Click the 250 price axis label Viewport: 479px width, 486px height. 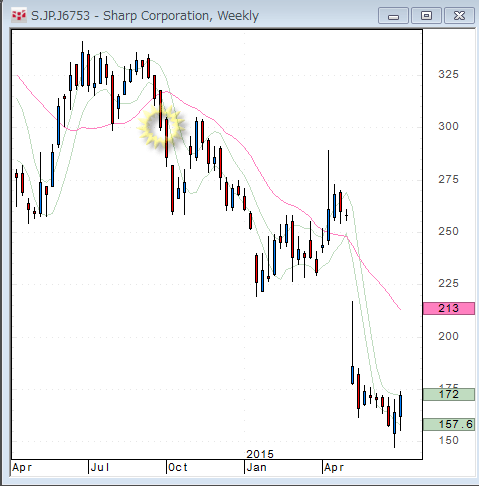(x=448, y=231)
